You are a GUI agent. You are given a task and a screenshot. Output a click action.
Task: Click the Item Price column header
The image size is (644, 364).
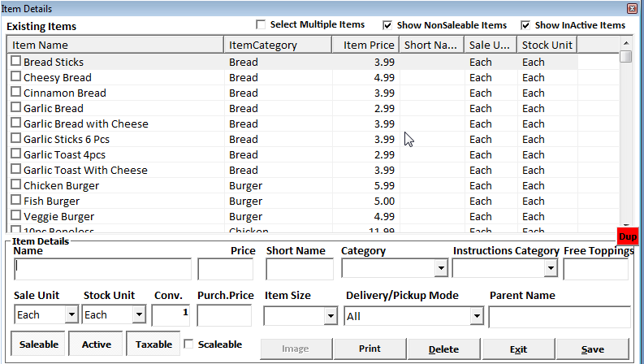(x=365, y=45)
